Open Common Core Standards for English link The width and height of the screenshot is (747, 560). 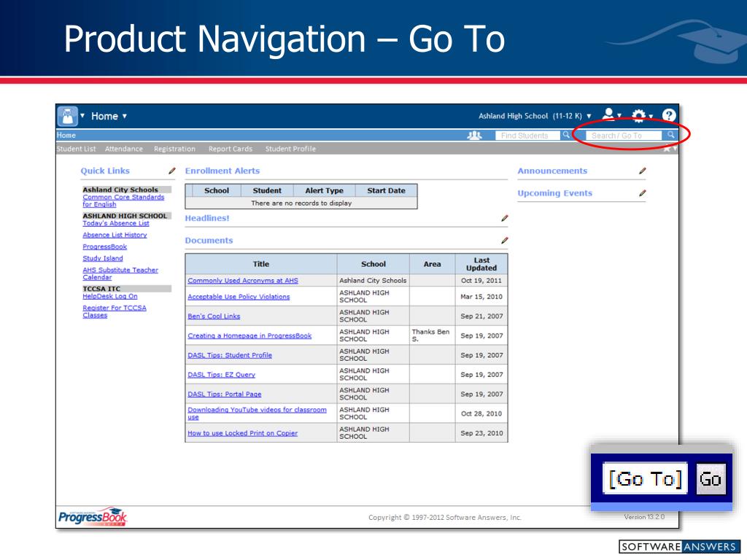pyautogui.click(x=123, y=201)
